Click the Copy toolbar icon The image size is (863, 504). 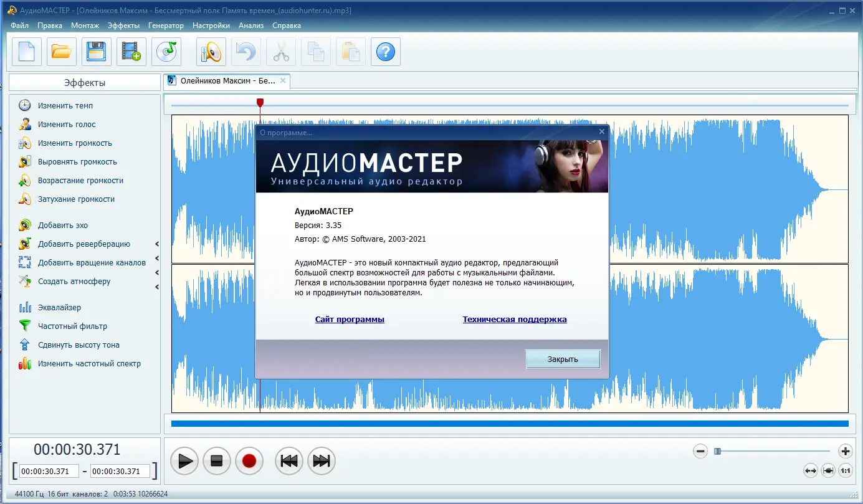pyautogui.click(x=316, y=52)
